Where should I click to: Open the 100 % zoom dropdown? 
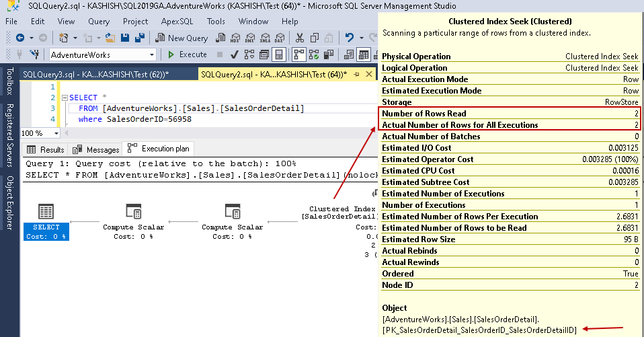56,133
